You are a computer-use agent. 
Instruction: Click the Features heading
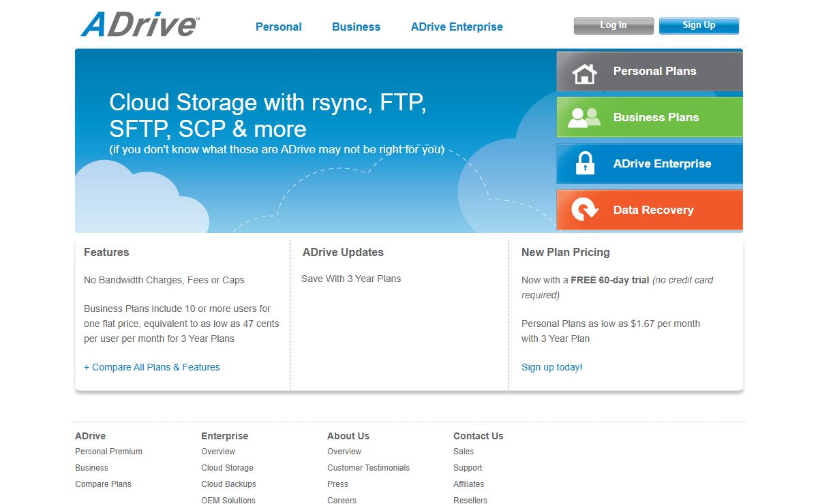pyautogui.click(x=106, y=252)
